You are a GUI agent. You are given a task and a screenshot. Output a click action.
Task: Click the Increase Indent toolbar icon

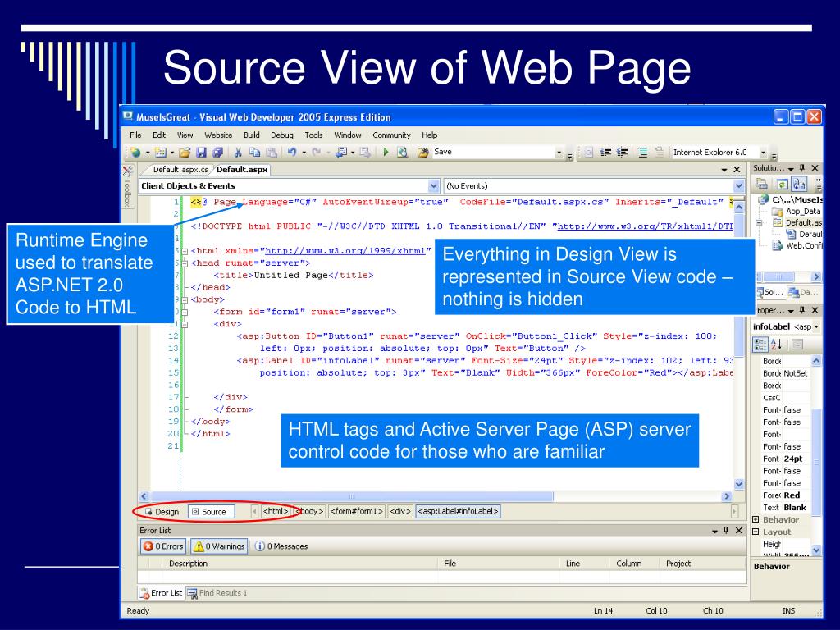(x=622, y=152)
